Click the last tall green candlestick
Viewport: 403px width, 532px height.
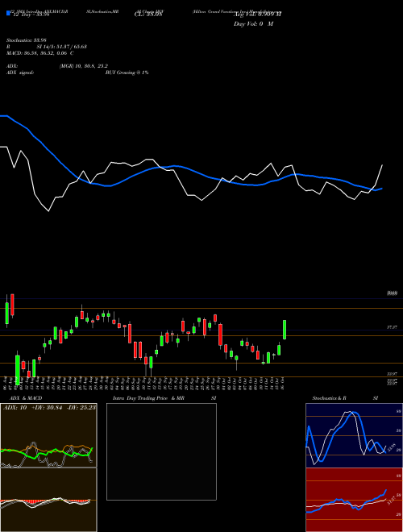[x=285, y=330]
